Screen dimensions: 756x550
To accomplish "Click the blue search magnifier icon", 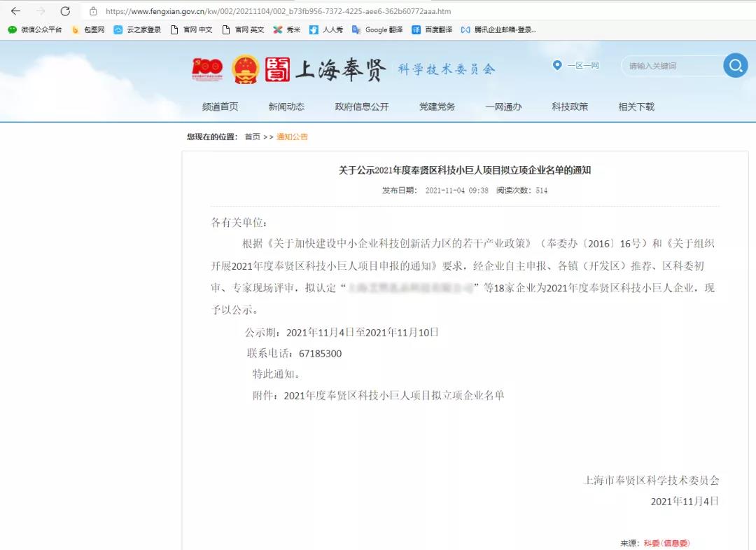I will [735, 65].
